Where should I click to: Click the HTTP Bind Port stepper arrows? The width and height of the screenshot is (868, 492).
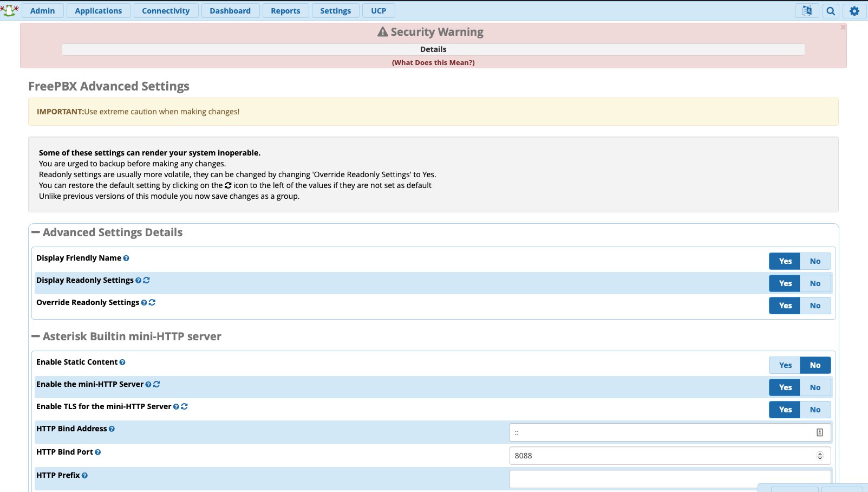(820, 456)
